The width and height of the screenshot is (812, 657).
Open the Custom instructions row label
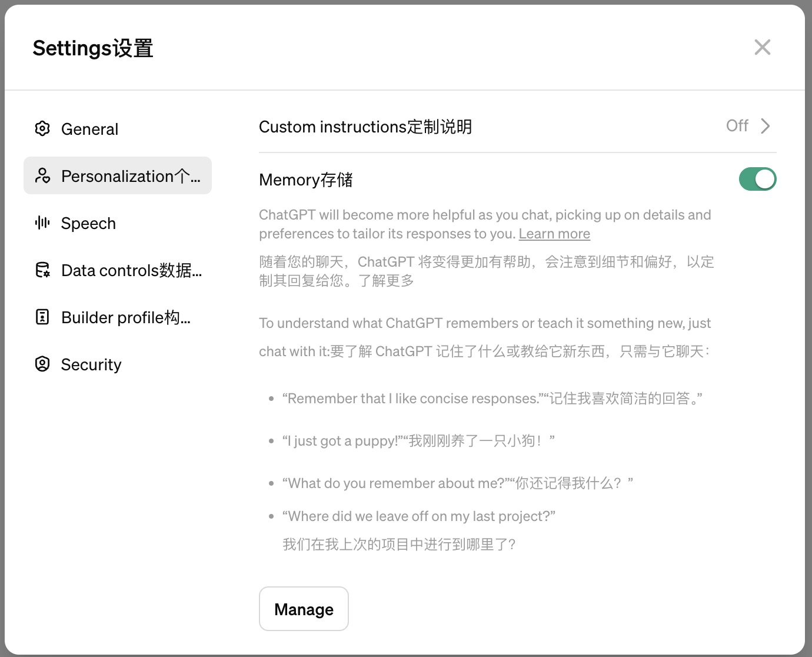coord(365,127)
